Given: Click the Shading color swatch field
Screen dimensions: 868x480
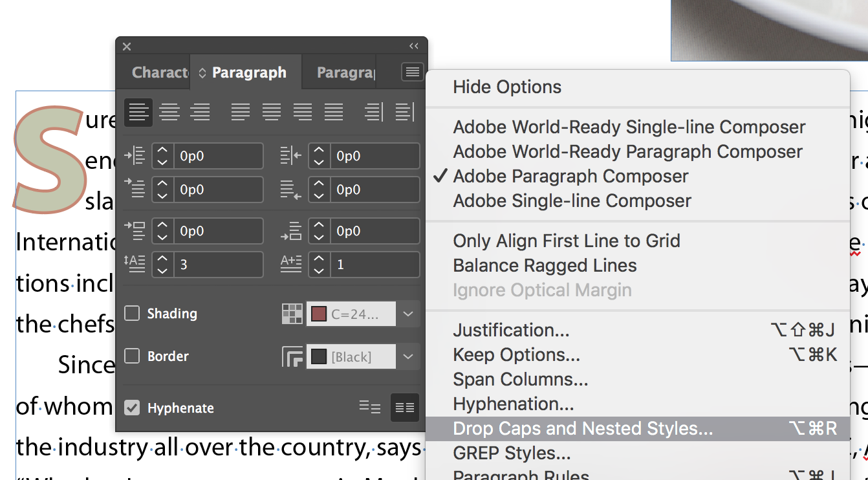Looking at the screenshot, I should pos(351,314).
